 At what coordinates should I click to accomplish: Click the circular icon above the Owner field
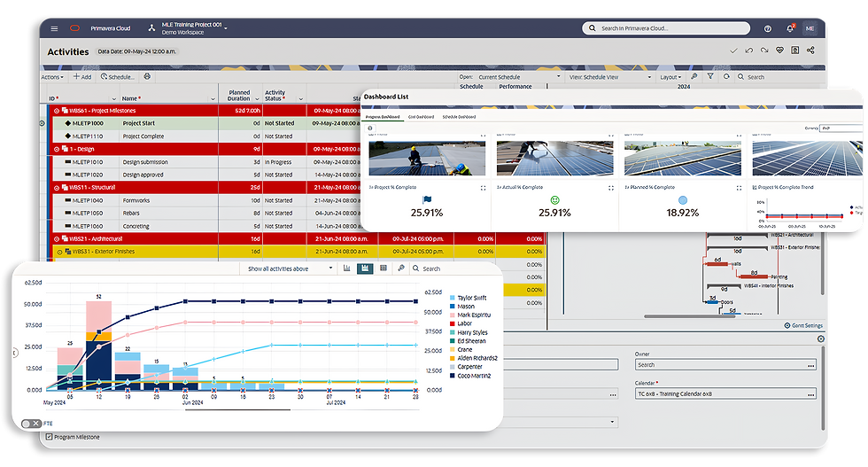(821, 339)
